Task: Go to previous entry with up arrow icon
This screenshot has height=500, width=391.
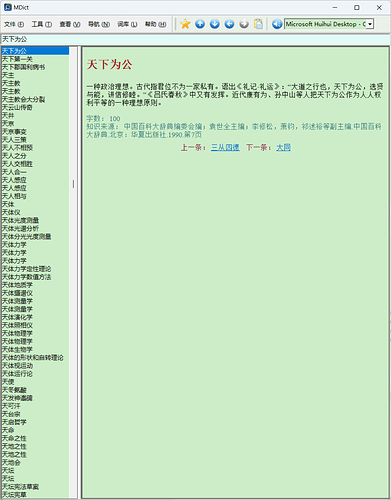Action: click(200, 24)
